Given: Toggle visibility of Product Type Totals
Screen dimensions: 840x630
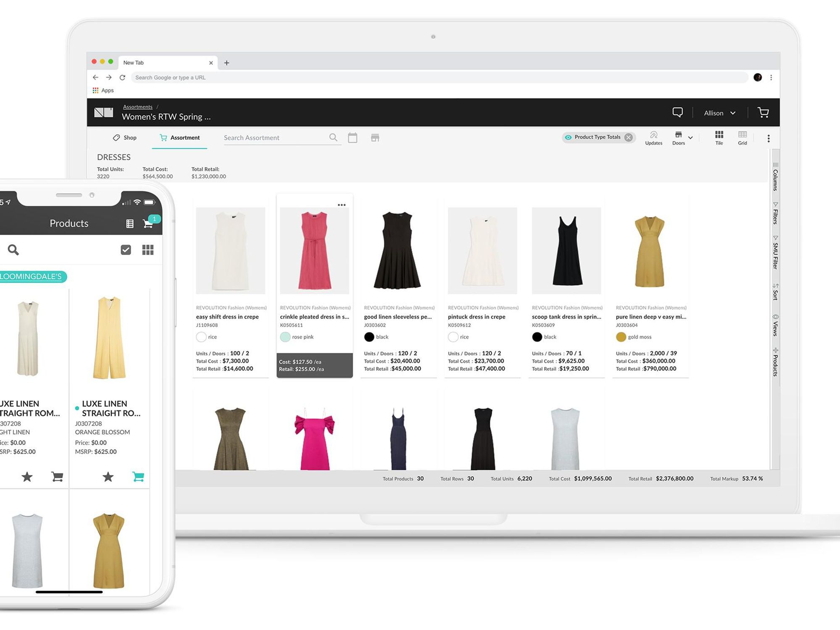Looking at the screenshot, I should coord(568,137).
